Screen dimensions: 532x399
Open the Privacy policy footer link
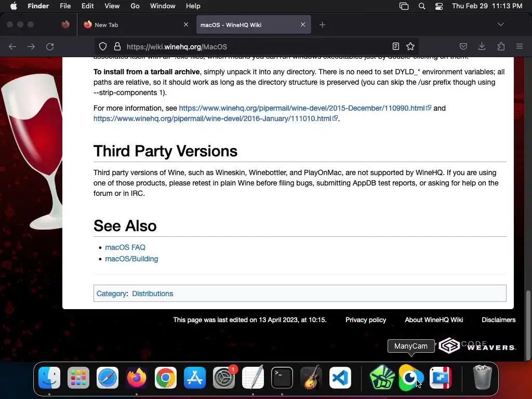point(366,320)
